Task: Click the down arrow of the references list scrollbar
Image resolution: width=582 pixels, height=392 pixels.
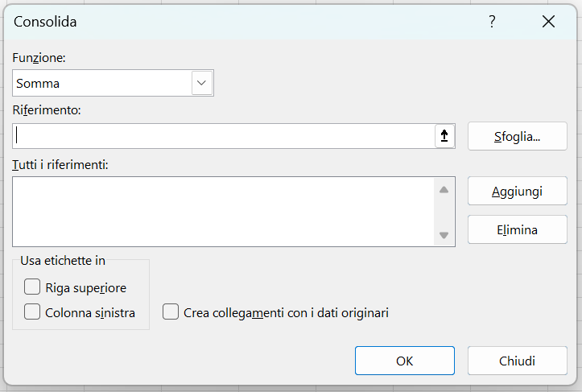Action: [444, 235]
